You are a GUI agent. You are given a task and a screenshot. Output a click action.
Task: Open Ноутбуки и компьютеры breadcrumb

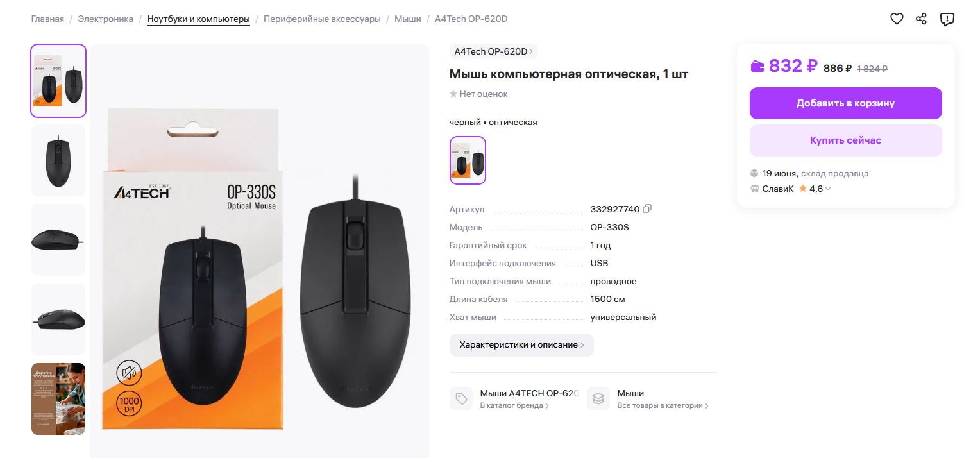pyautogui.click(x=199, y=19)
